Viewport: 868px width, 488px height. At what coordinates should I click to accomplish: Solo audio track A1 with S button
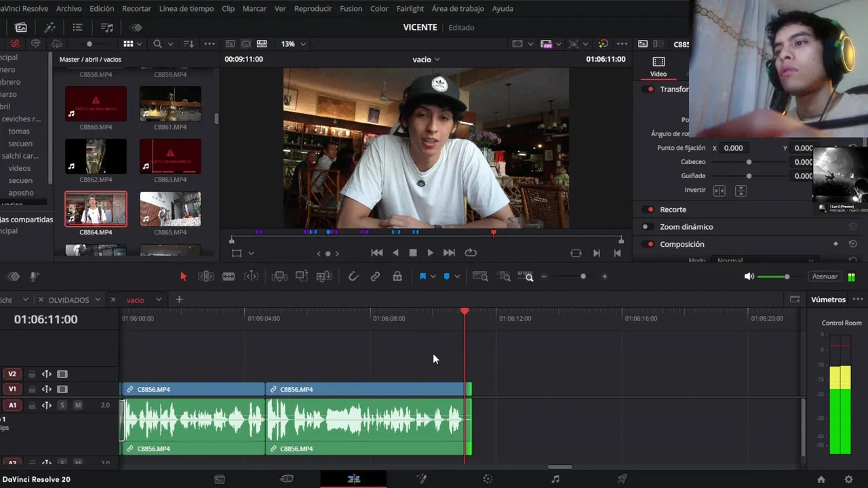[x=62, y=405]
